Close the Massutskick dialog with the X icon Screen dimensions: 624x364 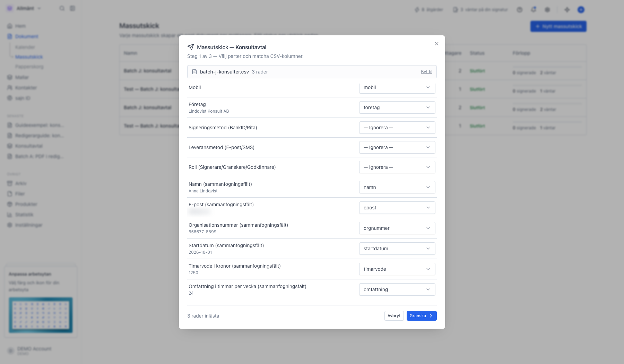pos(437,44)
